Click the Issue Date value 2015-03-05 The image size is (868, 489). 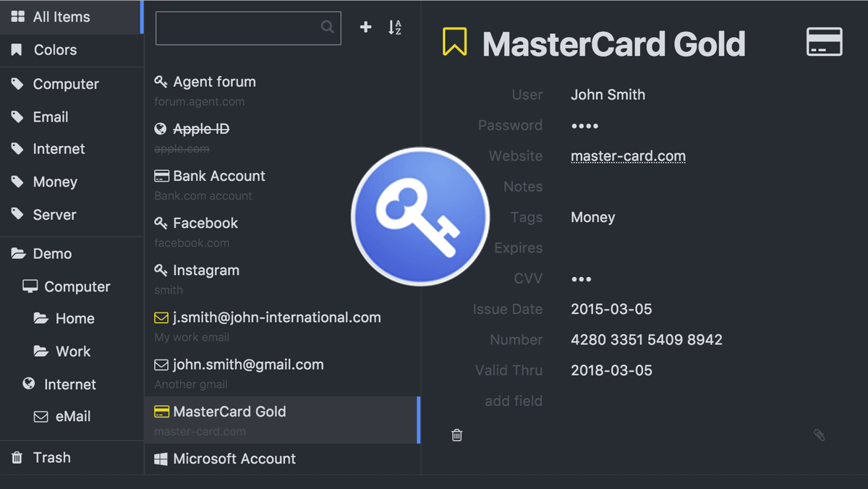(x=611, y=309)
